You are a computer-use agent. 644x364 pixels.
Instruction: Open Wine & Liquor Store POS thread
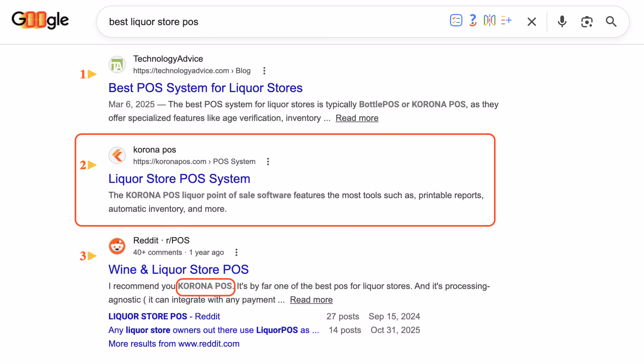click(x=179, y=270)
